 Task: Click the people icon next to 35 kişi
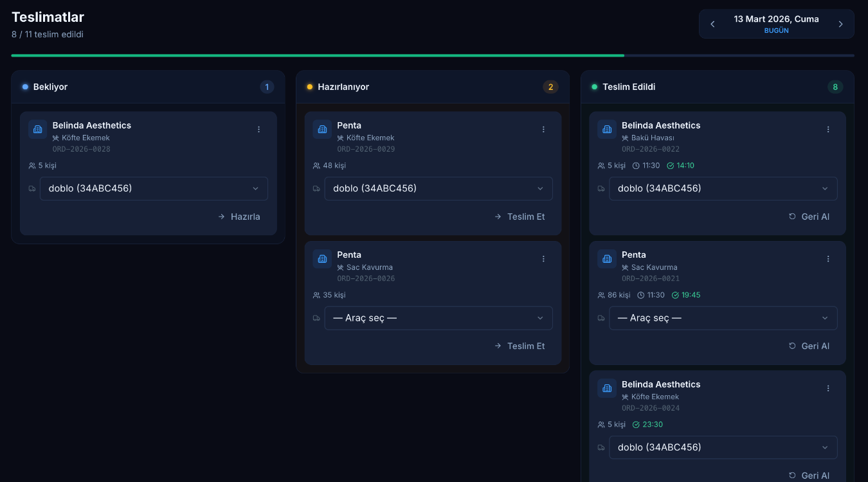click(316, 296)
